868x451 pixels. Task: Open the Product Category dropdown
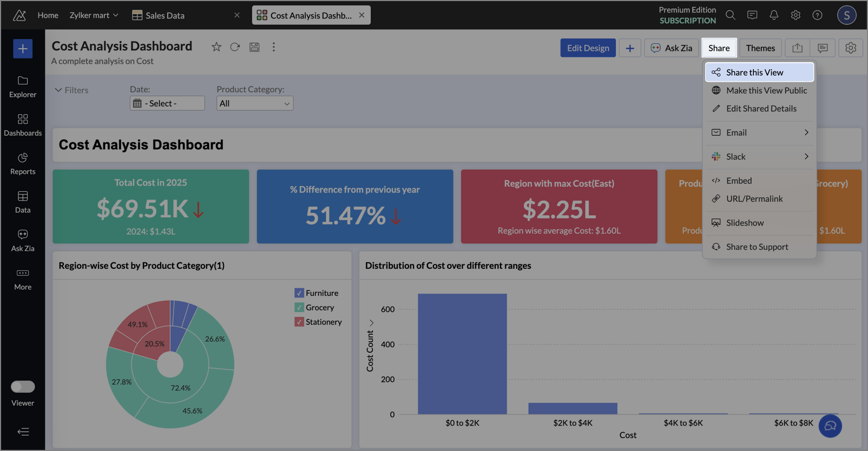tap(255, 103)
